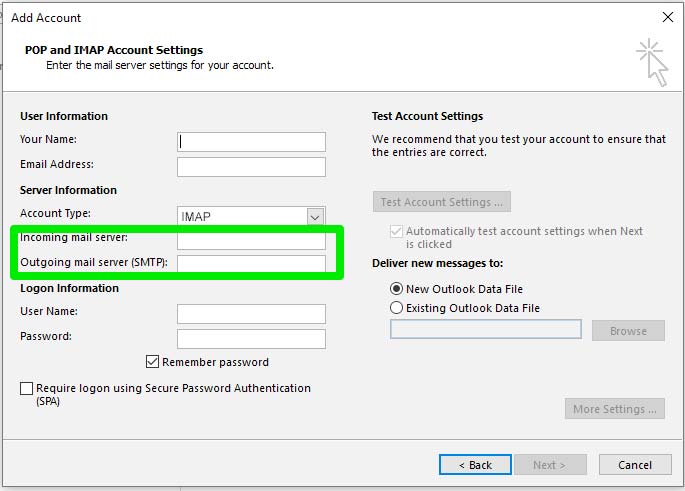Toggle the Remember password checkbox

(152, 362)
